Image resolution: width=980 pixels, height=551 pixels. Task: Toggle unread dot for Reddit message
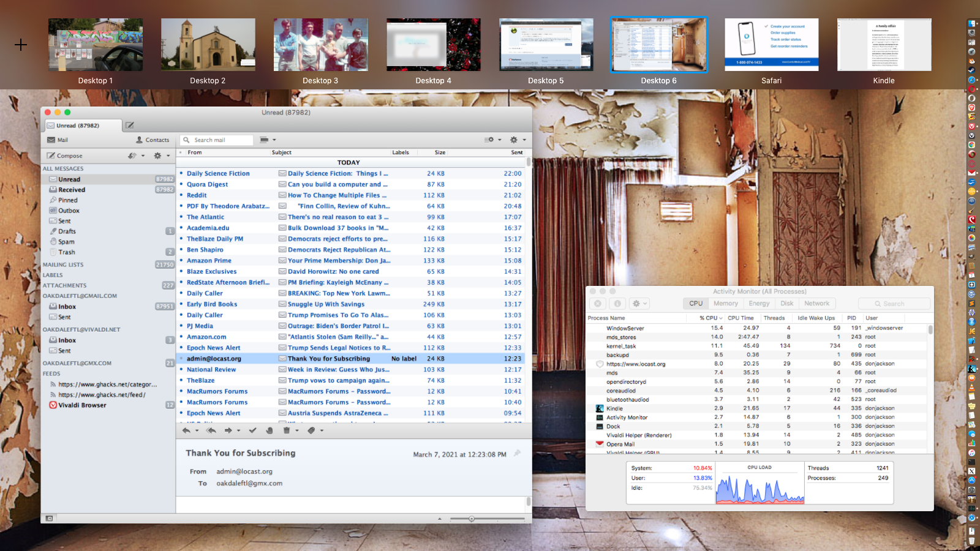(181, 195)
